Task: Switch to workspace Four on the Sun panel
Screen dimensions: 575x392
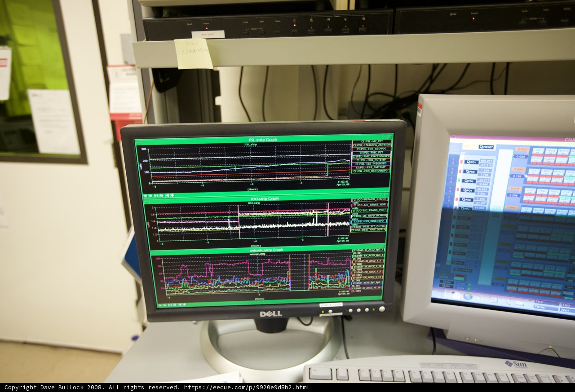Action: tap(566, 310)
